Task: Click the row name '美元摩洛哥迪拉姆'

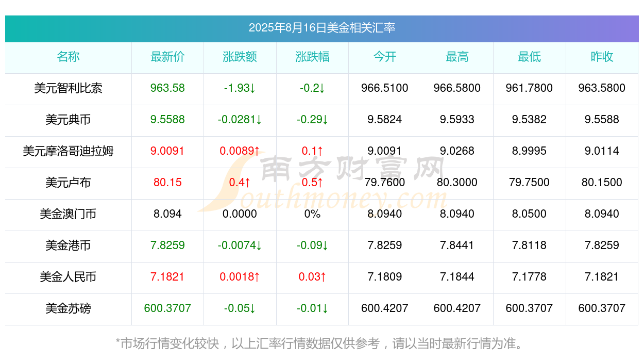Action: click(x=68, y=151)
